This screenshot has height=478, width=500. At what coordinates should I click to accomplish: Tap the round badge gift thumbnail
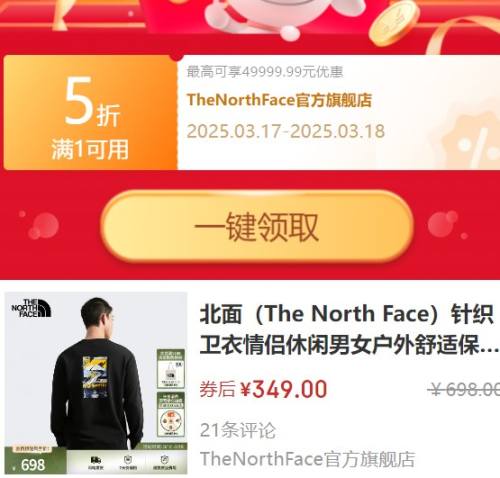tap(171, 414)
